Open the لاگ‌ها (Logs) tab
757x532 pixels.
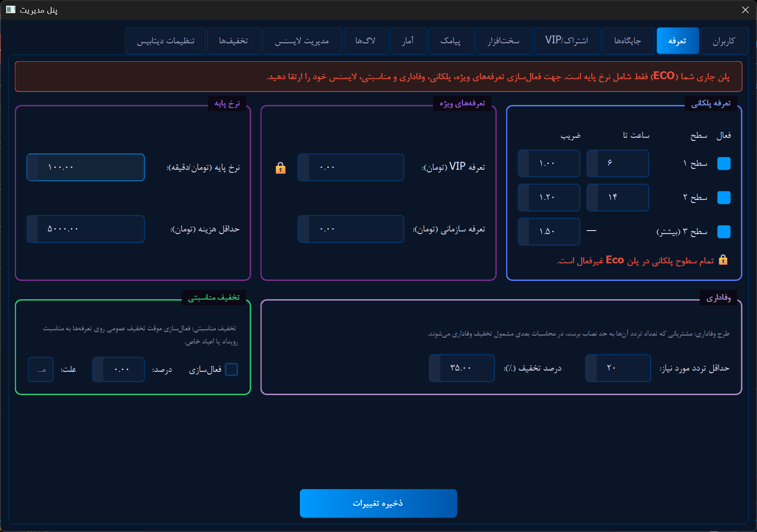pos(366,41)
